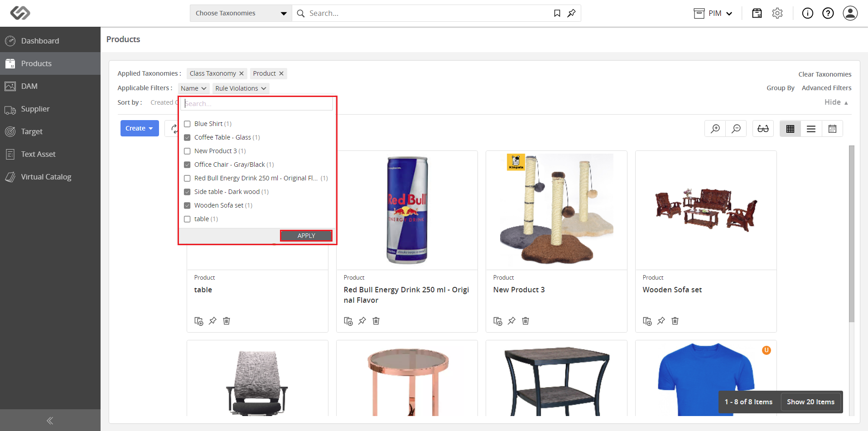Switch to grid view

coord(791,129)
